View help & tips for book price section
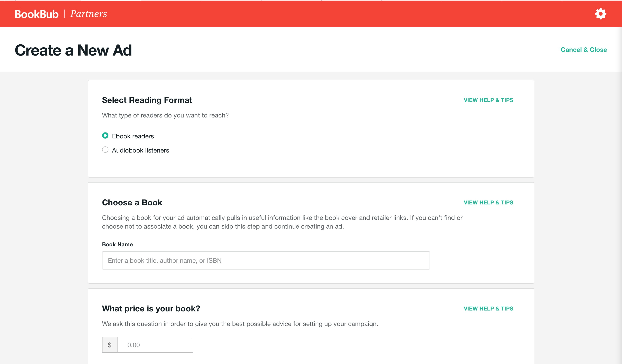The height and width of the screenshot is (364, 622). click(x=488, y=308)
